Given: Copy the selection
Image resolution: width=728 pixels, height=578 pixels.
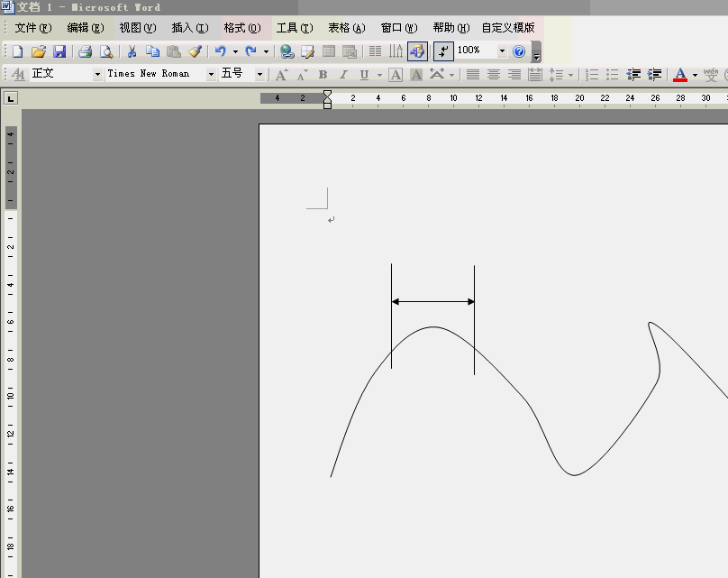Looking at the screenshot, I should tap(153, 51).
